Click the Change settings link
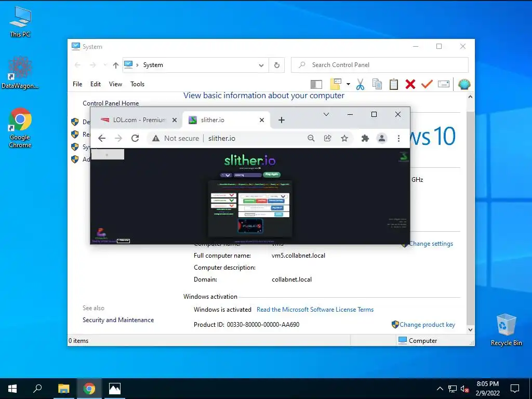532x399 pixels. [431, 244]
